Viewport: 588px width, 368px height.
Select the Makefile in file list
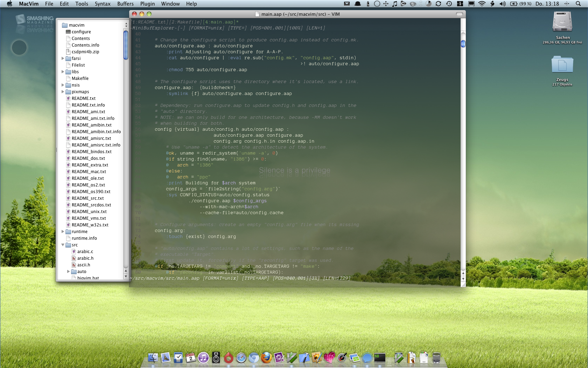click(80, 79)
